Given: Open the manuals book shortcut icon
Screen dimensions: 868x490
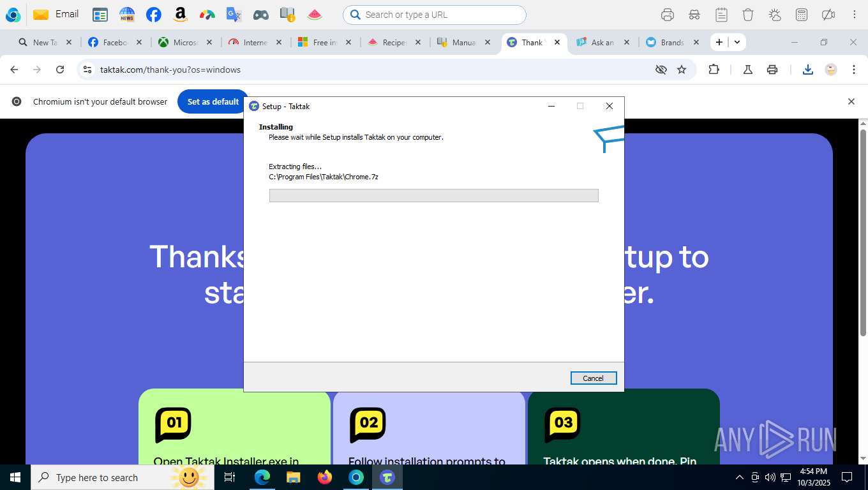Looking at the screenshot, I should pyautogui.click(x=287, y=15).
